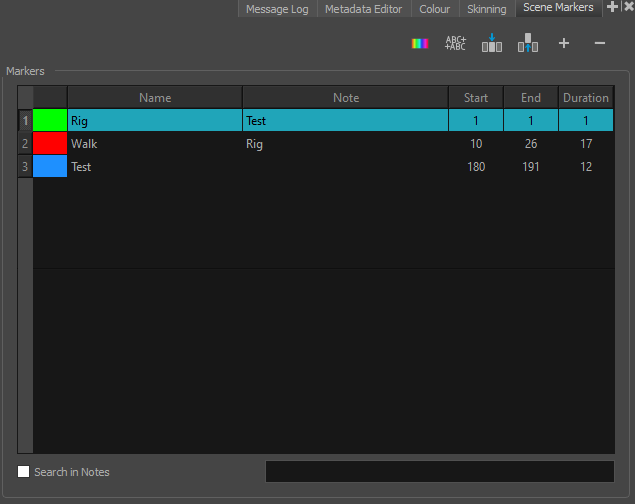
Task: Switch to the Message Log tab
Action: (278, 9)
